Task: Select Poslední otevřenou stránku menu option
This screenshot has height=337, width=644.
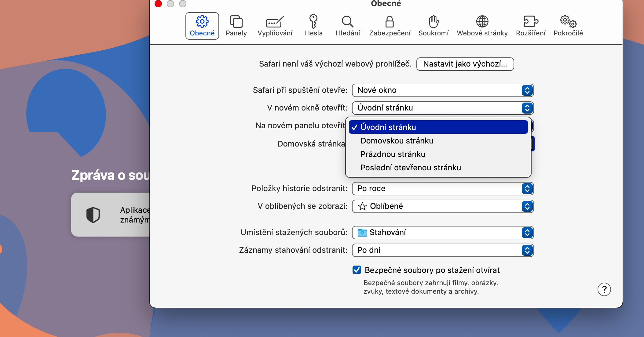Action: click(411, 168)
